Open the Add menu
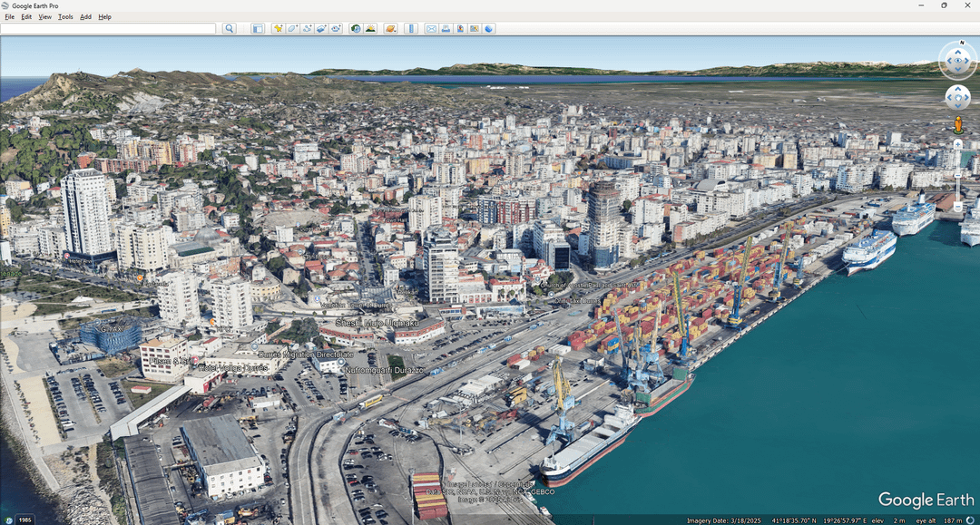This screenshot has height=525, width=980. tap(85, 17)
